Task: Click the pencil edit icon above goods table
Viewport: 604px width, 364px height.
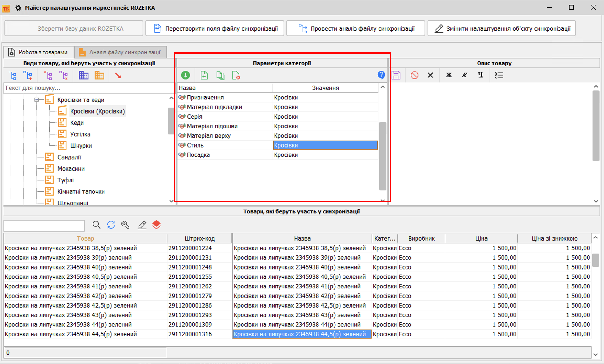Action: click(142, 225)
